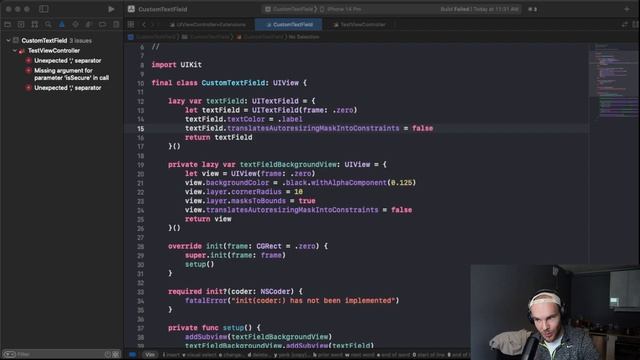This screenshot has width=640, height=360.
Task: Open the report navigator
Action: click(x=116, y=24)
